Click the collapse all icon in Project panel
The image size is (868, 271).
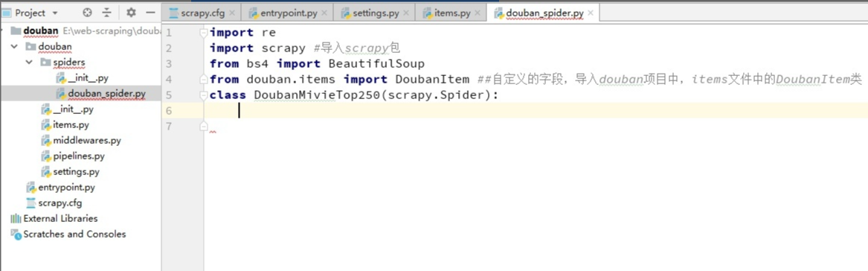106,12
